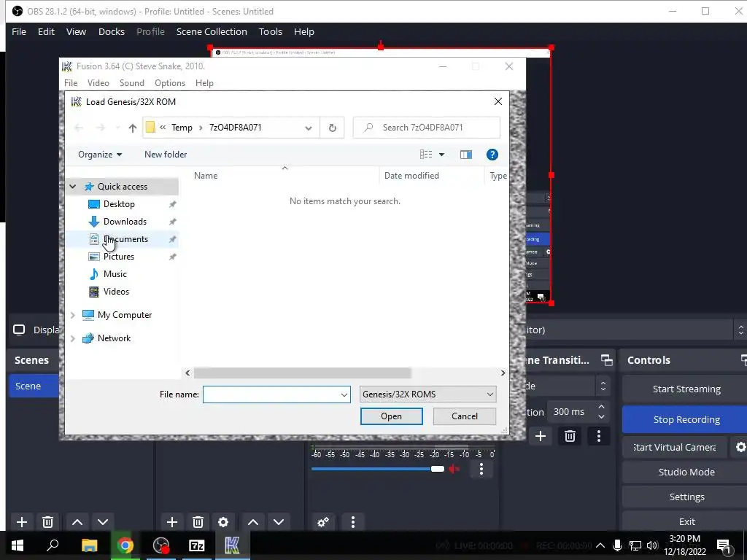Screen dimensions: 747x560
Task: Open the audio mixer three-dot menu
Action: pos(352,522)
